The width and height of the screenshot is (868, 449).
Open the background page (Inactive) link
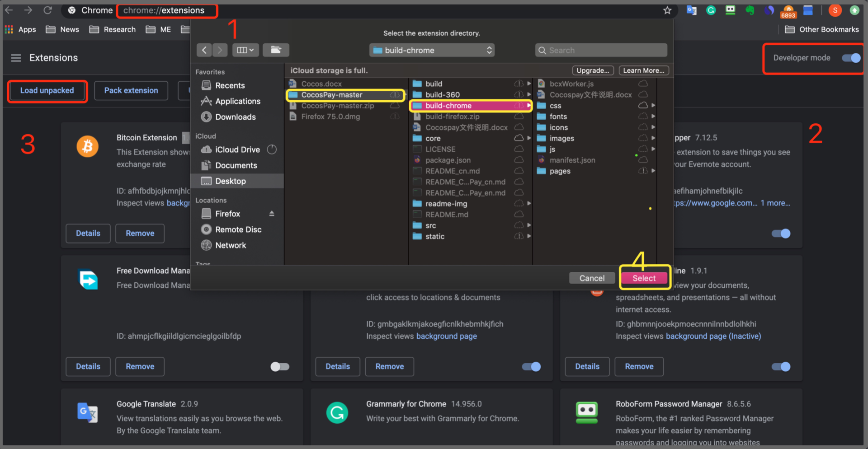tap(713, 336)
